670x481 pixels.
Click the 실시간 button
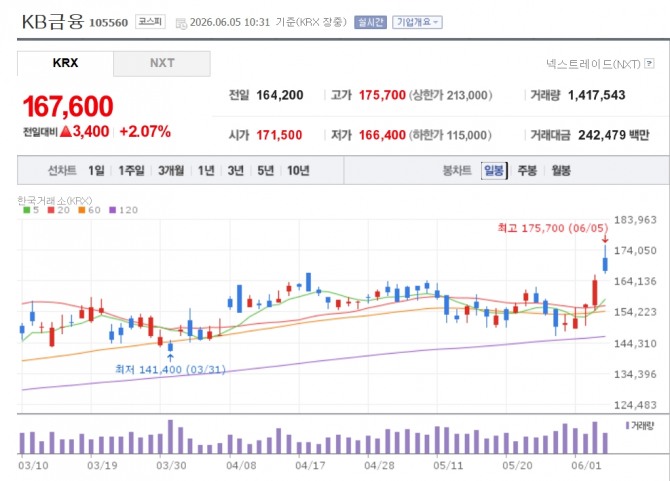pos(370,22)
